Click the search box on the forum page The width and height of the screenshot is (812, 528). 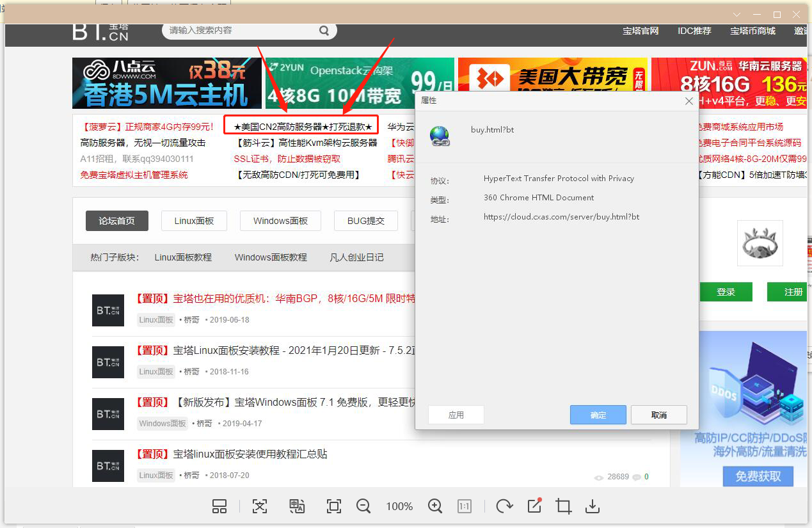tap(250, 30)
